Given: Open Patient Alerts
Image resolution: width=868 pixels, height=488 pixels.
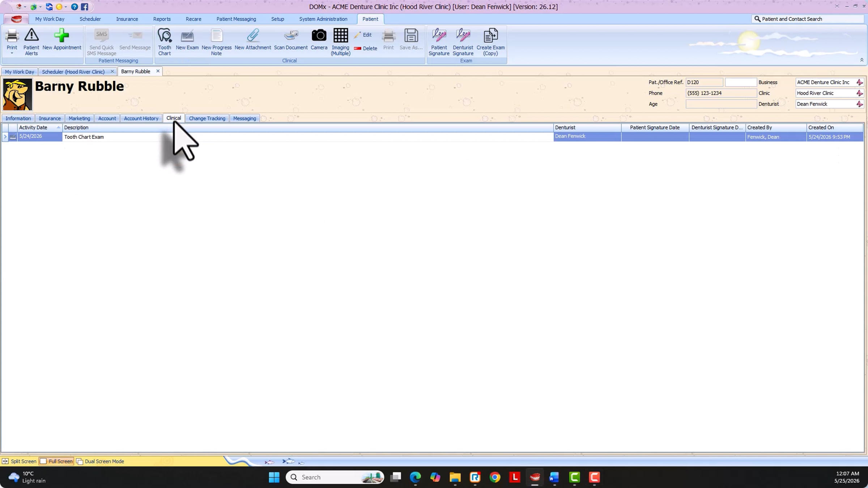Looking at the screenshot, I should (x=31, y=42).
